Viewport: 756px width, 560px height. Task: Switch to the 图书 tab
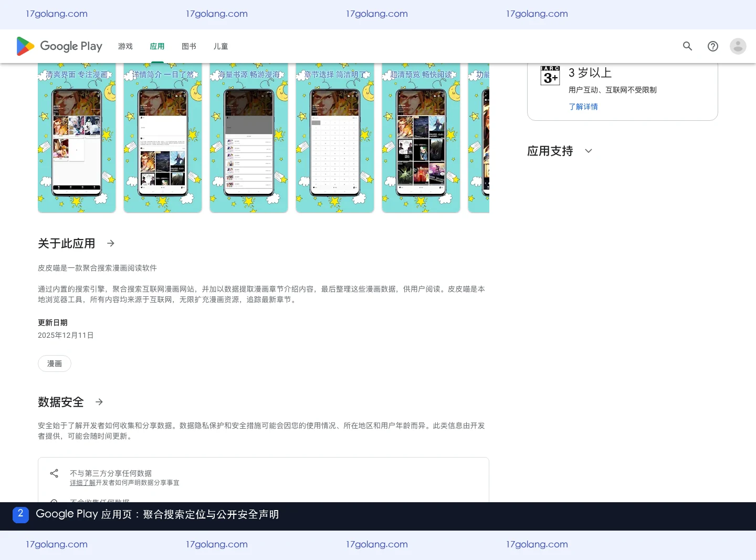pyautogui.click(x=189, y=46)
